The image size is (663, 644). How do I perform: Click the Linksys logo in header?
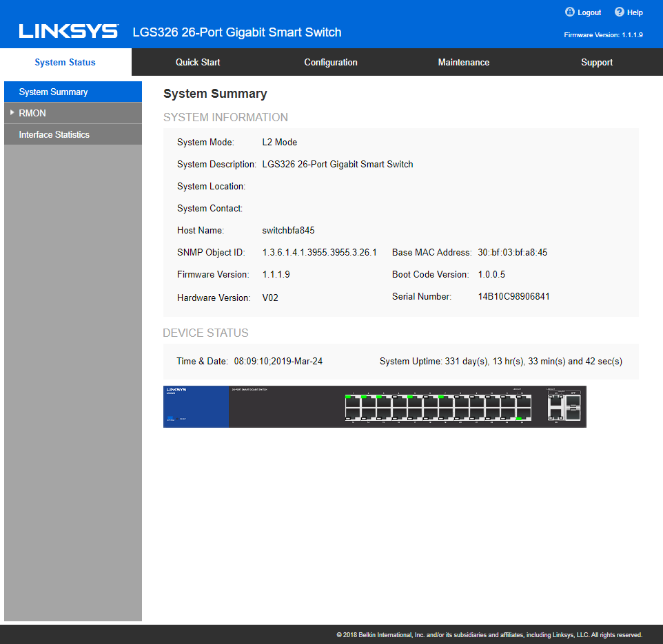pyautogui.click(x=68, y=32)
